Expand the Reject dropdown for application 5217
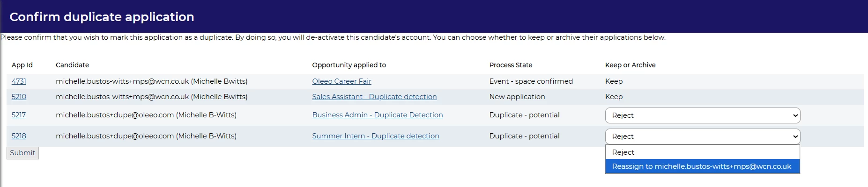 tap(702, 115)
